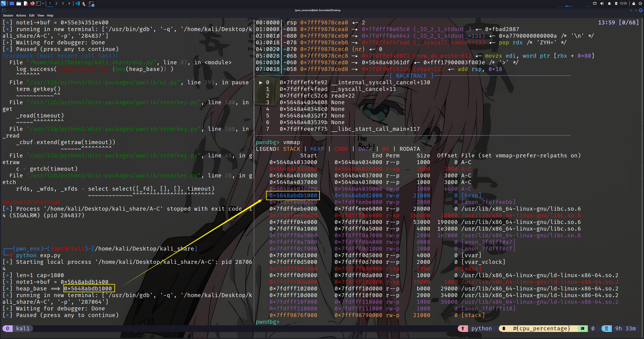Screen dimensions: 644x339
Task: Click heap start address 0x5648abdb1000 in vmmap
Action: [x=293, y=195]
